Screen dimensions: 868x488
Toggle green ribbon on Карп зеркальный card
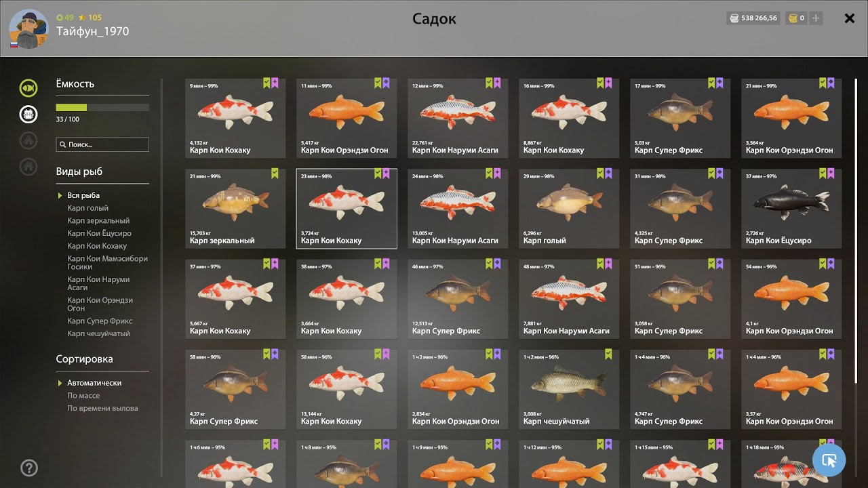point(275,174)
